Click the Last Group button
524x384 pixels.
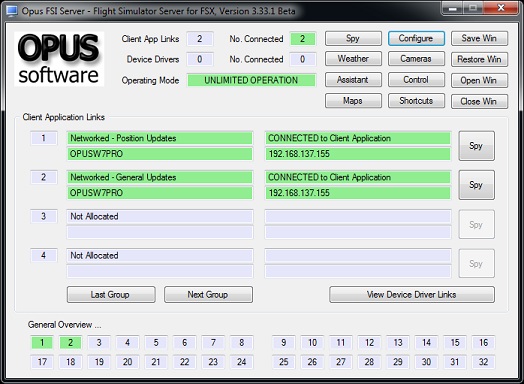pos(111,294)
